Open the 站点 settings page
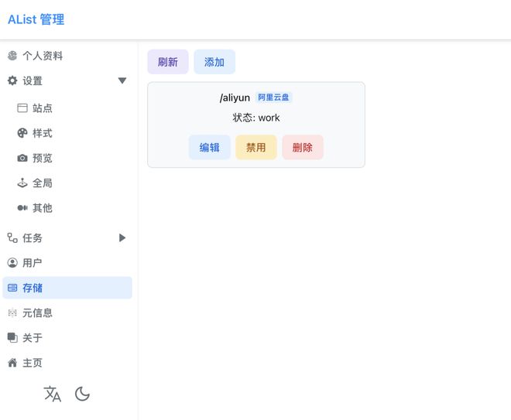511x420 pixels. click(42, 108)
